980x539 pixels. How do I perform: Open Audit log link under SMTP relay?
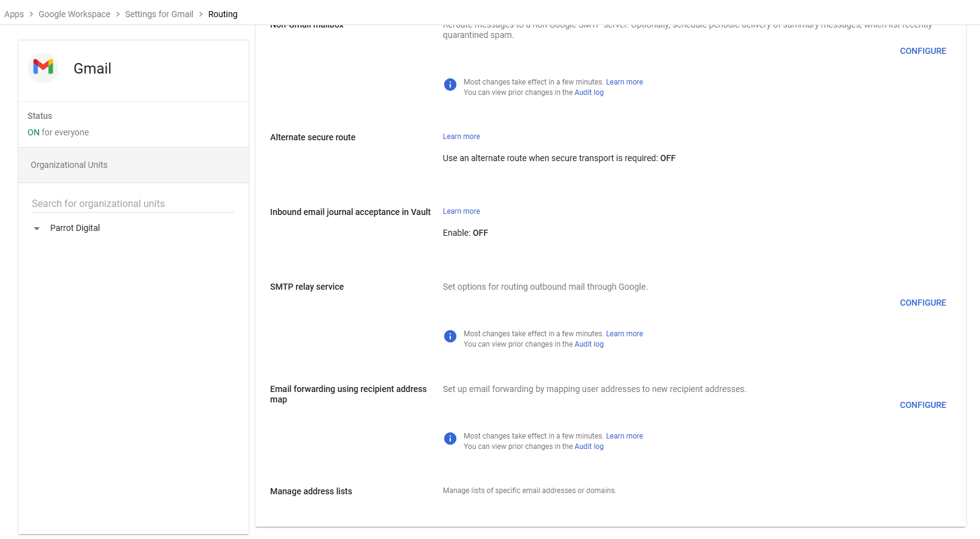coord(589,344)
